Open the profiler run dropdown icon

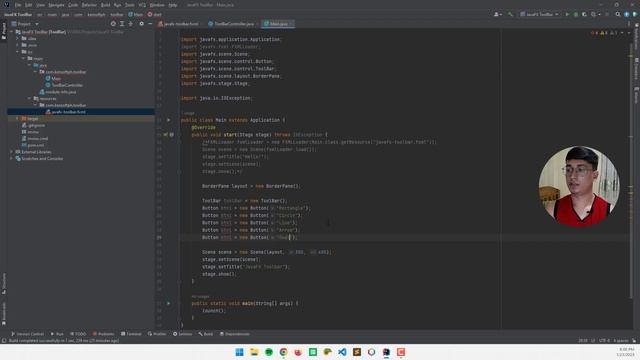(x=595, y=14)
